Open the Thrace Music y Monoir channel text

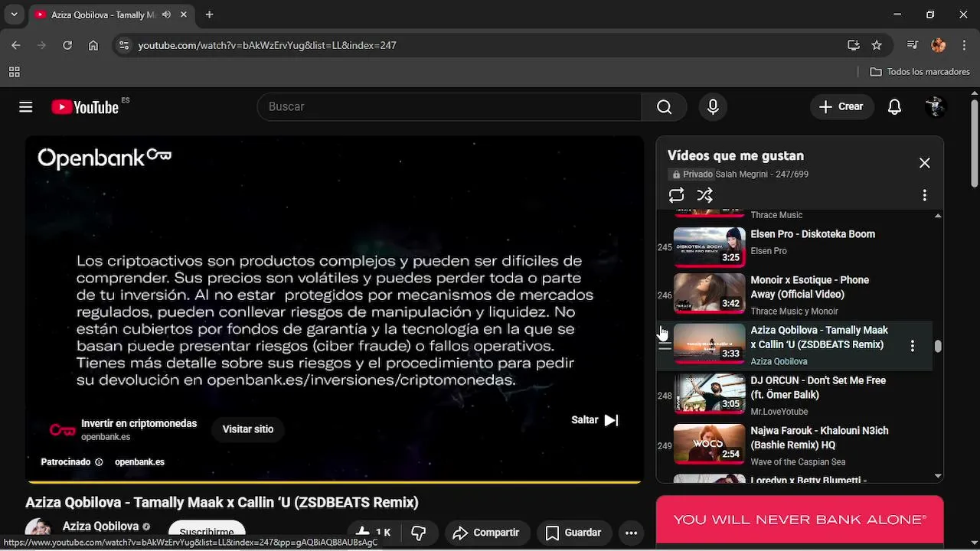coord(794,311)
